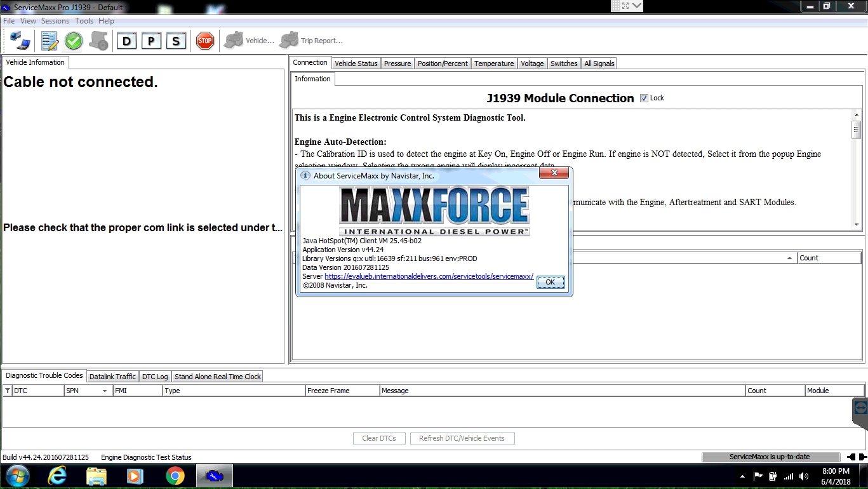Open Google Chrome from the taskbar

175,476
